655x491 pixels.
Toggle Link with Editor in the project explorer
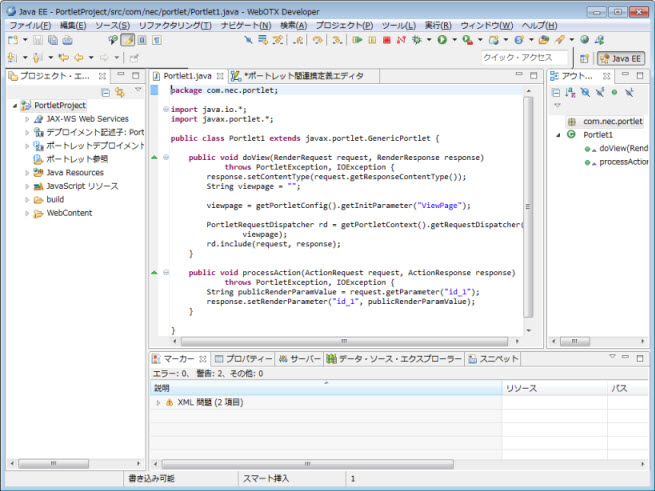click(119, 91)
